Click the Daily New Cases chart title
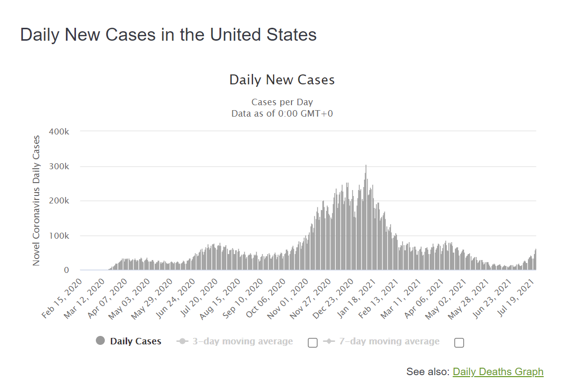 tap(282, 80)
